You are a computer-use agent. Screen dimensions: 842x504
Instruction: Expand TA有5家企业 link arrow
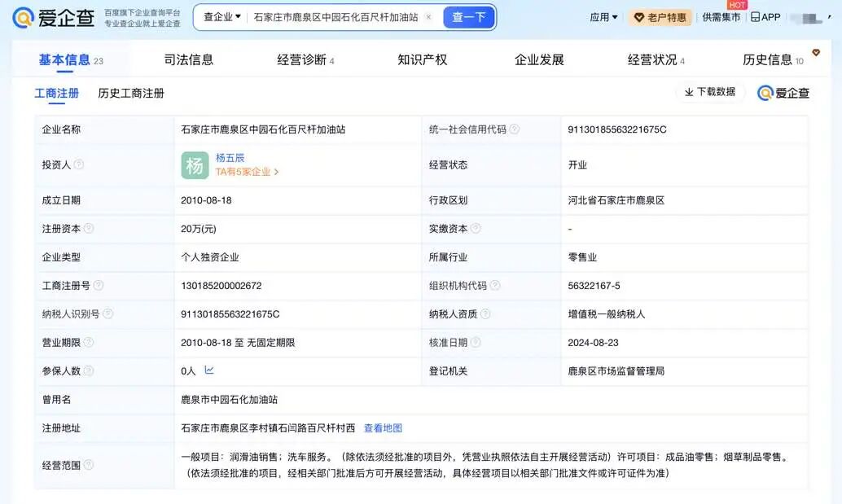pyautogui.click(x=277, y=172)
